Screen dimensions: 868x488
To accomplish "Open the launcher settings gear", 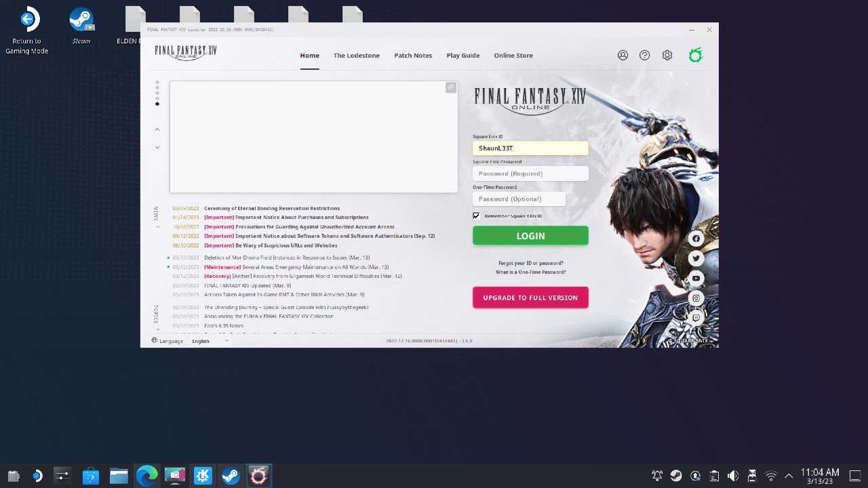I will (667, 55).
